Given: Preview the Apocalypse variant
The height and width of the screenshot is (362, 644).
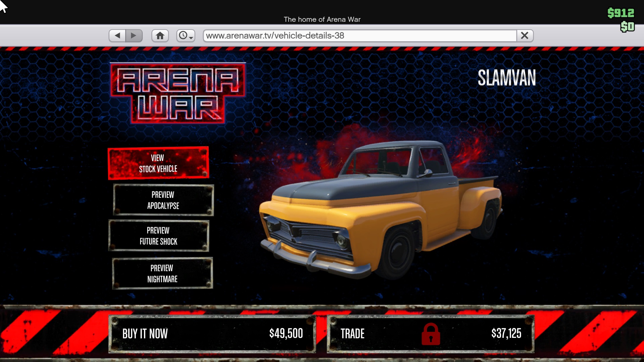Looking at the screenshot, I should coord(163,200).
